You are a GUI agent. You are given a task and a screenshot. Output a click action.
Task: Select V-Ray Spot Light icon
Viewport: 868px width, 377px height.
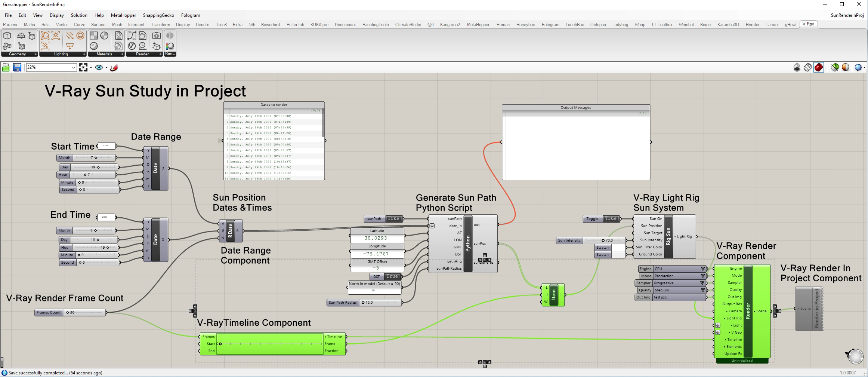pyautogui.click(x=69, y=46)
